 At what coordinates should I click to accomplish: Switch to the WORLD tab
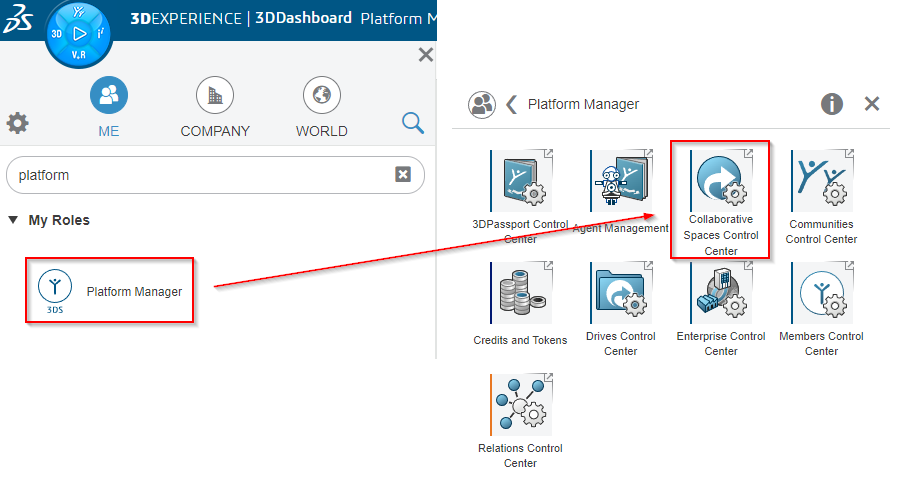322,108
